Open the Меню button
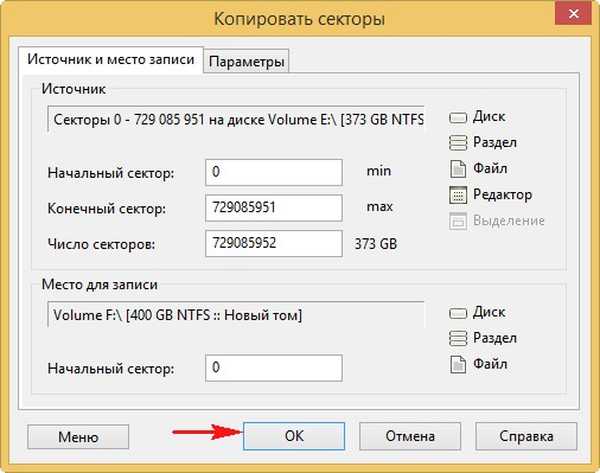Image resolution: width=600 pixels, height=473 pixels. 78,437
